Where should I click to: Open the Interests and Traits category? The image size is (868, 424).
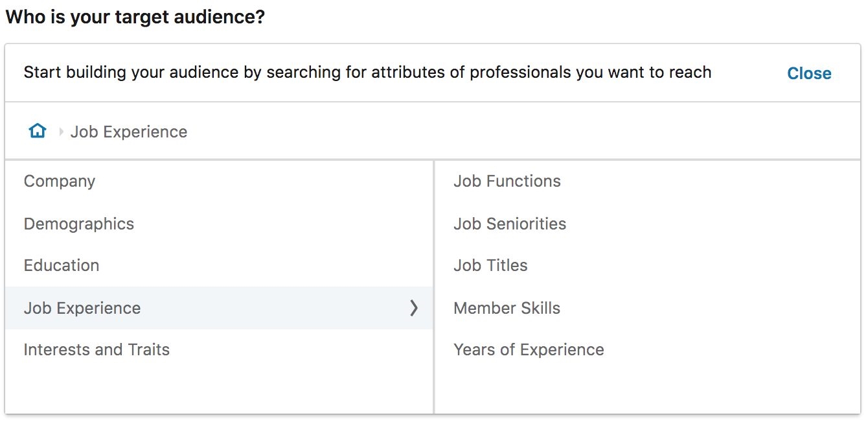click(97, 349)
